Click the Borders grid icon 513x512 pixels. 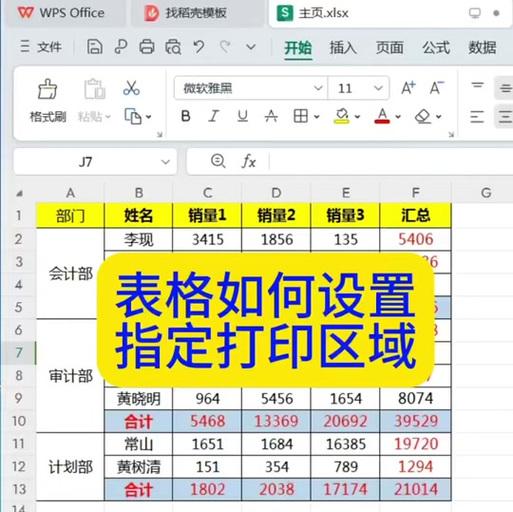point(300,116)
